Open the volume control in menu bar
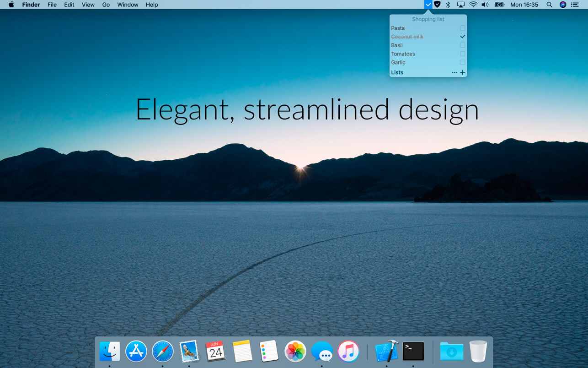The height and width of the screenshot is (368, 588). point(485,5)
